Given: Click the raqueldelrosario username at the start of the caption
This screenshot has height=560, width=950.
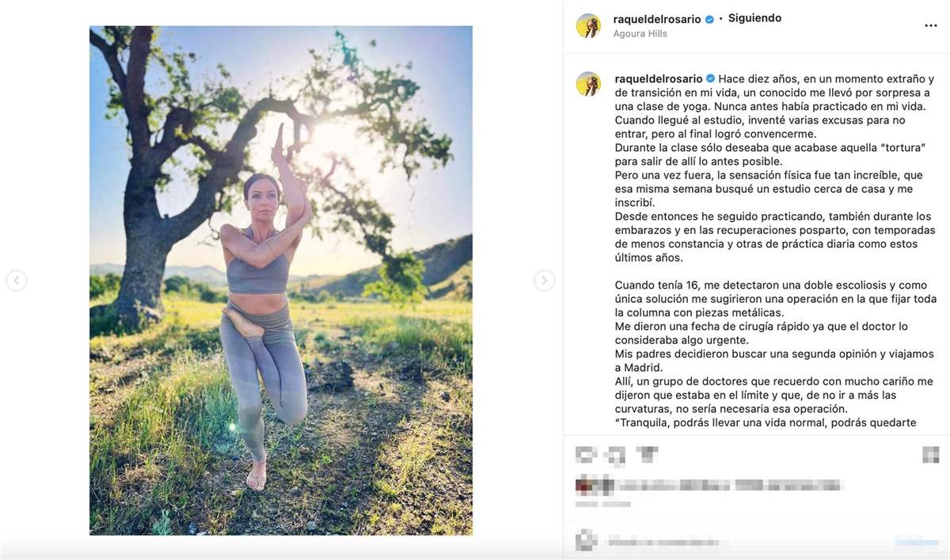Looking at the screenshot, I should point(659,79).
